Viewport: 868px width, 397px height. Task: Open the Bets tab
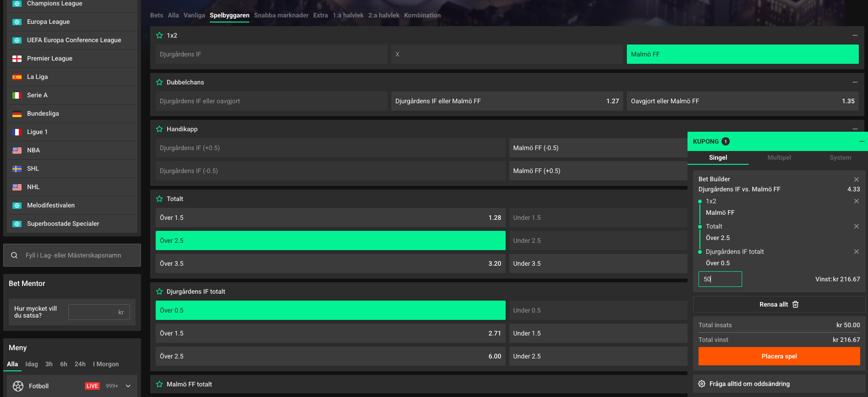[157, 15]
